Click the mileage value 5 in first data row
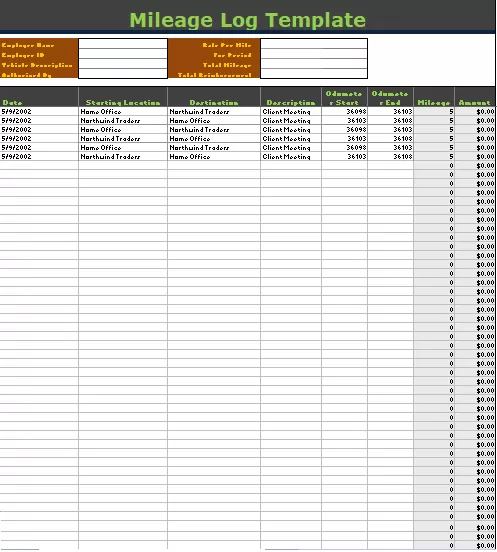The height and width of the screenshot is (552, 497). click(451, 112)
